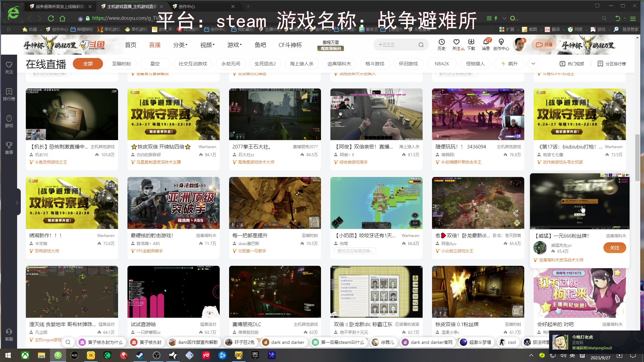This screenshot has width=644, height=362.
Task: Open the 历史 (history) panel icon
Action: (x=441, y=44)
